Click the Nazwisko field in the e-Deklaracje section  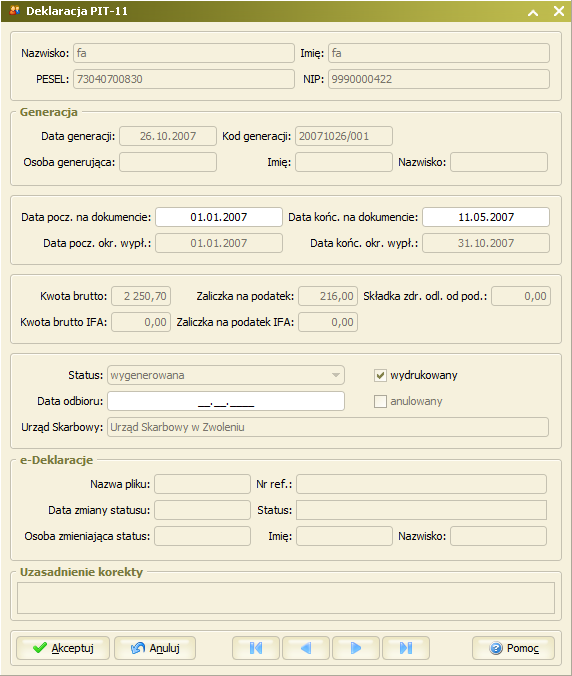click(x=498, y=536)
